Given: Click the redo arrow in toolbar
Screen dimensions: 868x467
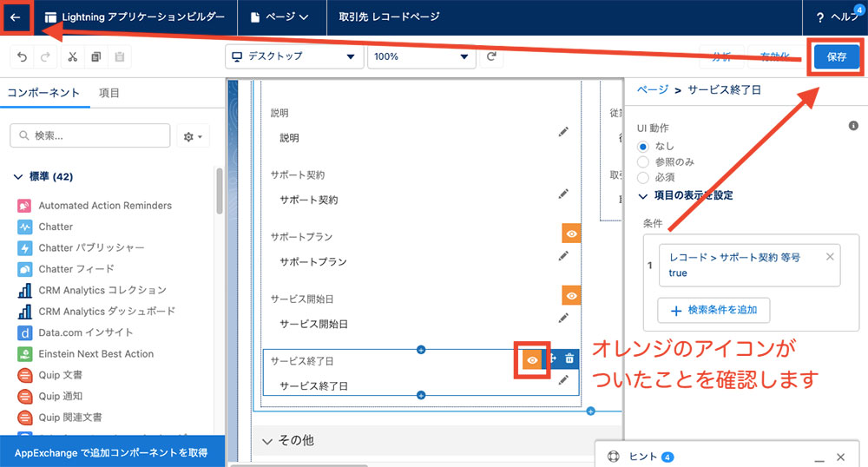Looking at the screenshot, I should pyautogui.click(x=45, y=56).
